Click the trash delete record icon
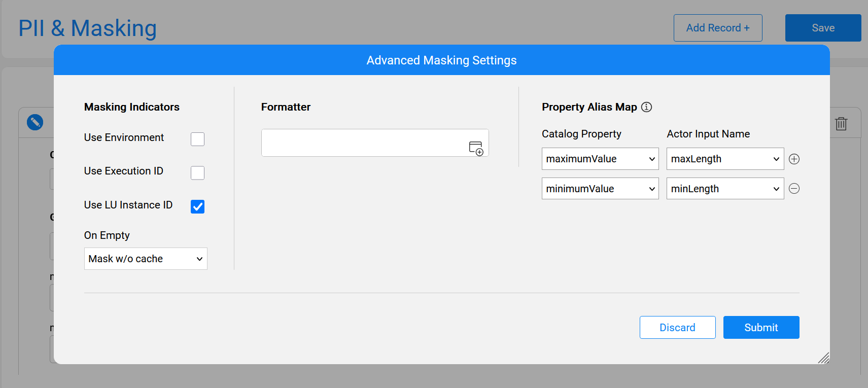 [x=841, y=123]
